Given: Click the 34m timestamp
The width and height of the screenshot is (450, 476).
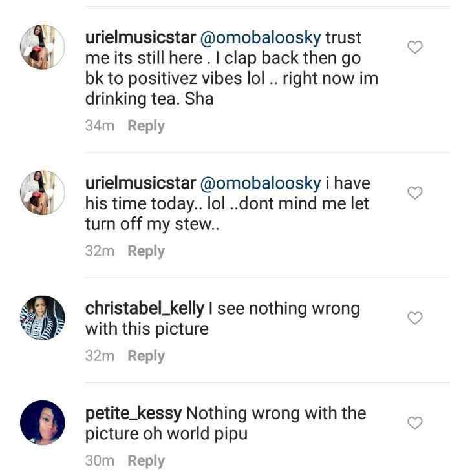Looking at the screenshot, I should point(100,126).
